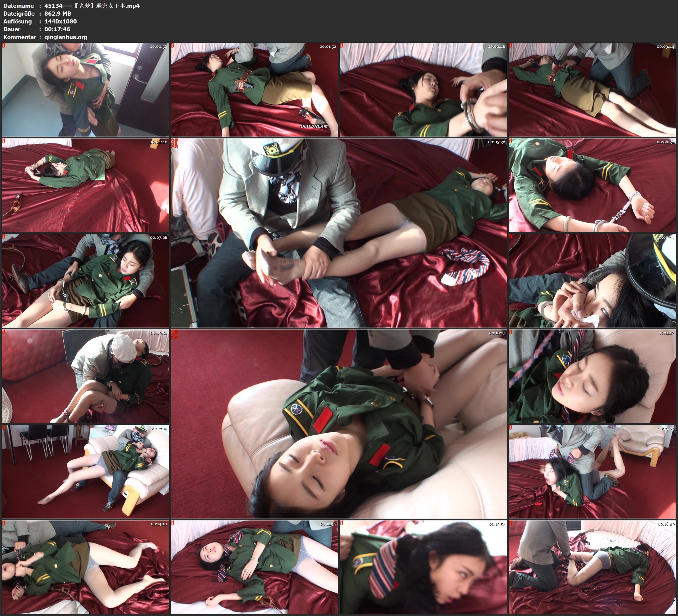Open the large frame at 00:10:17
The height and width of the screenshot is (616, 678).
[339, 424]
